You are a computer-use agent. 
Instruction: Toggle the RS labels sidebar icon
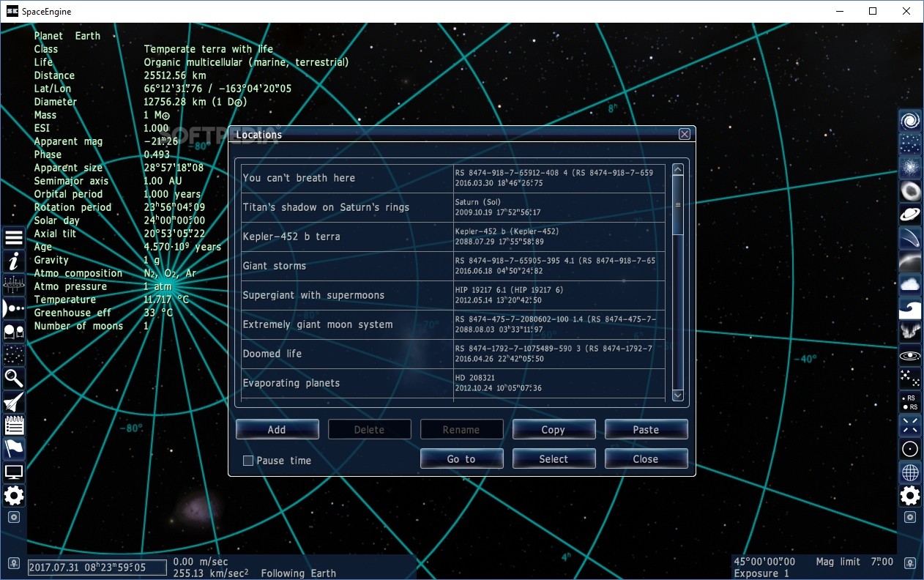click(909, 401)
